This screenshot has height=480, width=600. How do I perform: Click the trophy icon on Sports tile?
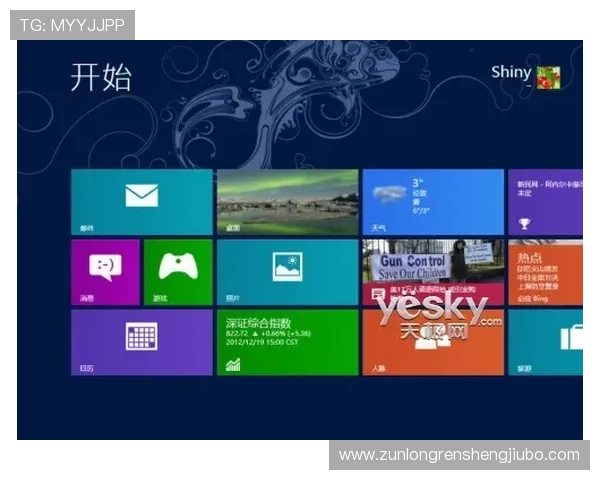pos(523,224)
